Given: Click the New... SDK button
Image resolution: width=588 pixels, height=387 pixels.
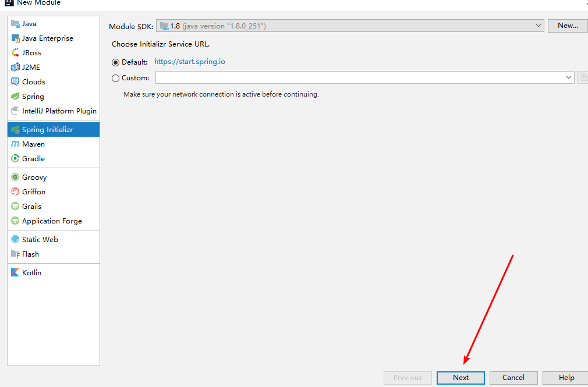Looking at the screenshot, I should (x=568, y=26).
